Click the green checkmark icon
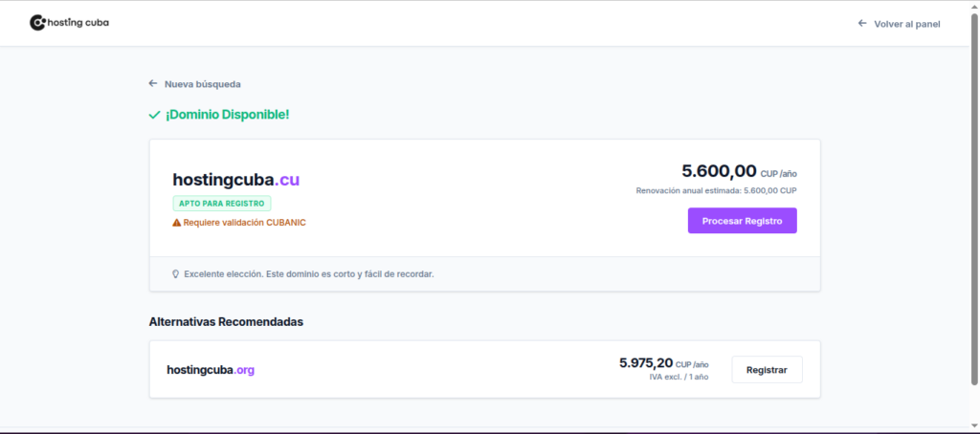The width and height of the screenshot is (980, 434). click(x=154, y=115)
